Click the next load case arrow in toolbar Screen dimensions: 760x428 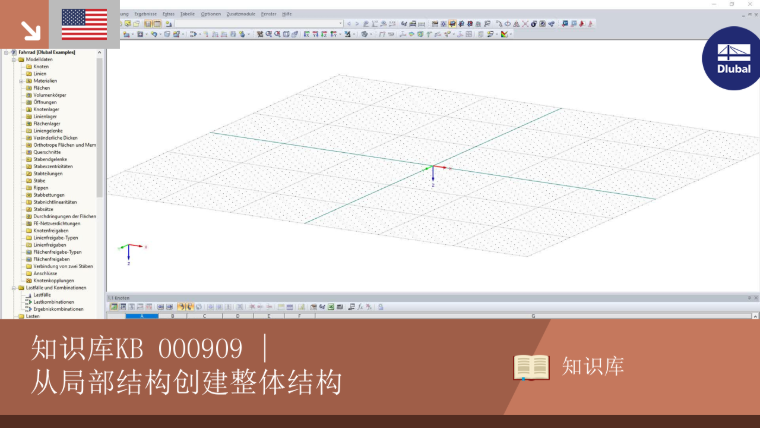(357, 24)
